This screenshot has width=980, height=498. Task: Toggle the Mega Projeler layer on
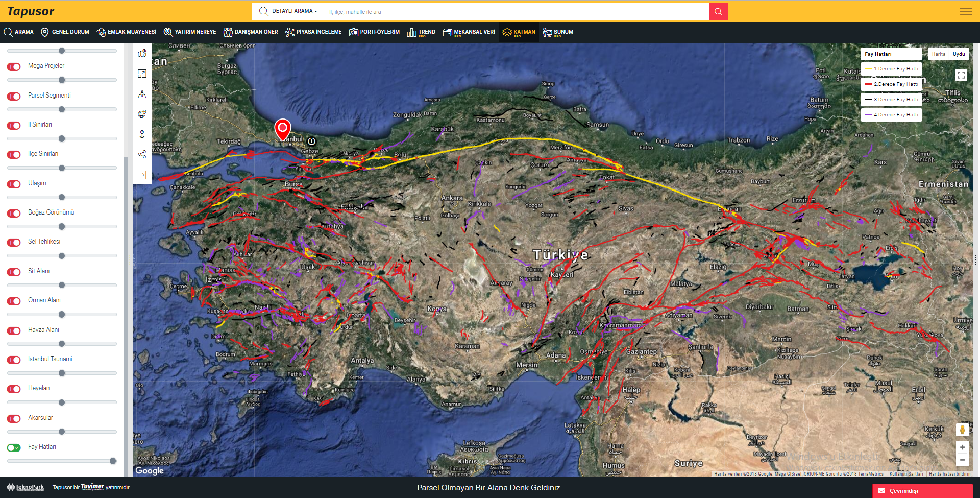14,67
